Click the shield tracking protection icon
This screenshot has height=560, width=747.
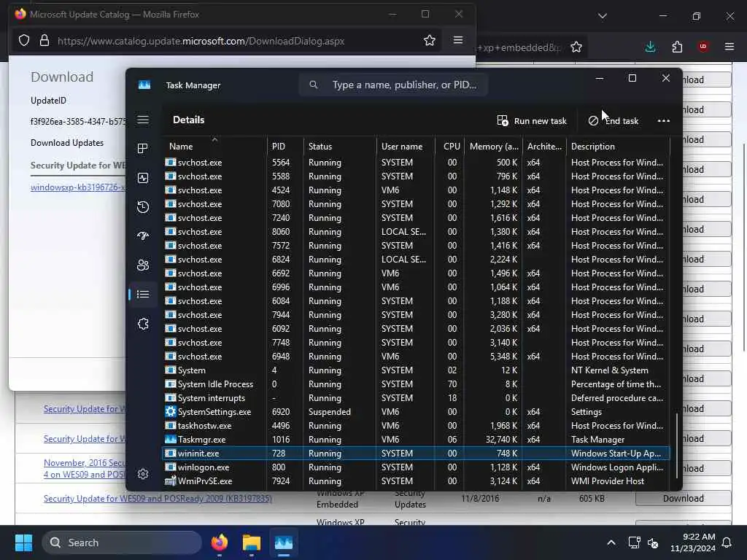click(x=24, y=41)
